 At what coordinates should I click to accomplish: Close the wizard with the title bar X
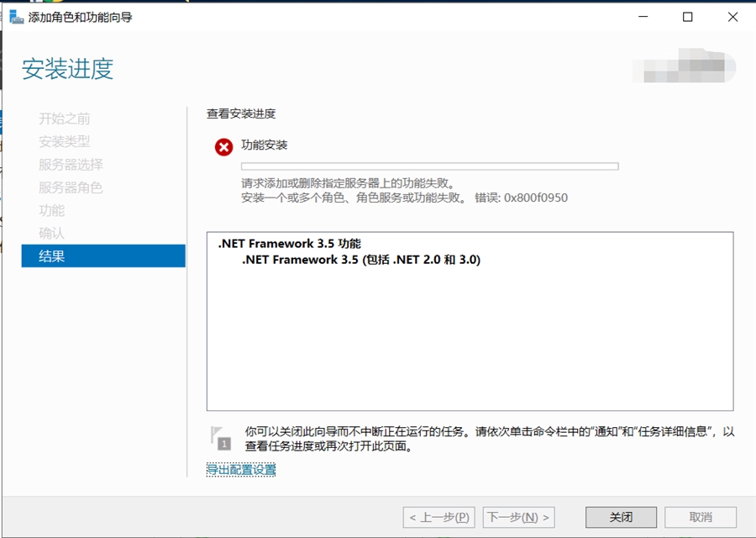click(x=732, y=17)
